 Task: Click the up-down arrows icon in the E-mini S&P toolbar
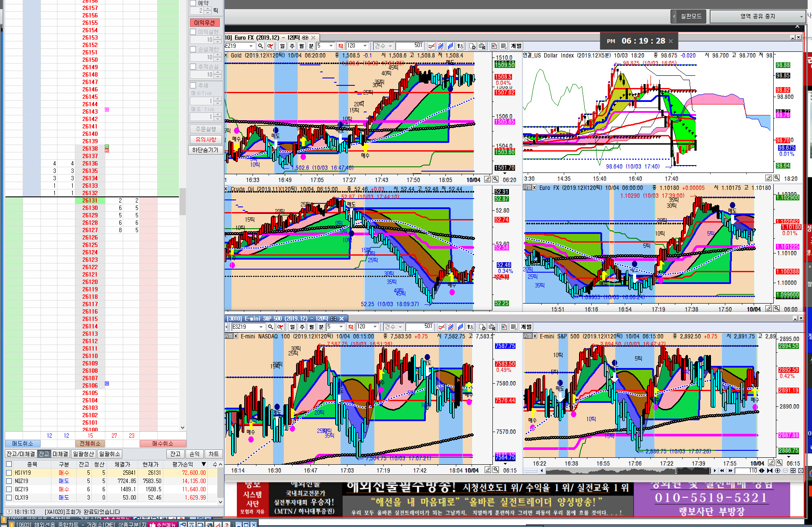point(470,327)
